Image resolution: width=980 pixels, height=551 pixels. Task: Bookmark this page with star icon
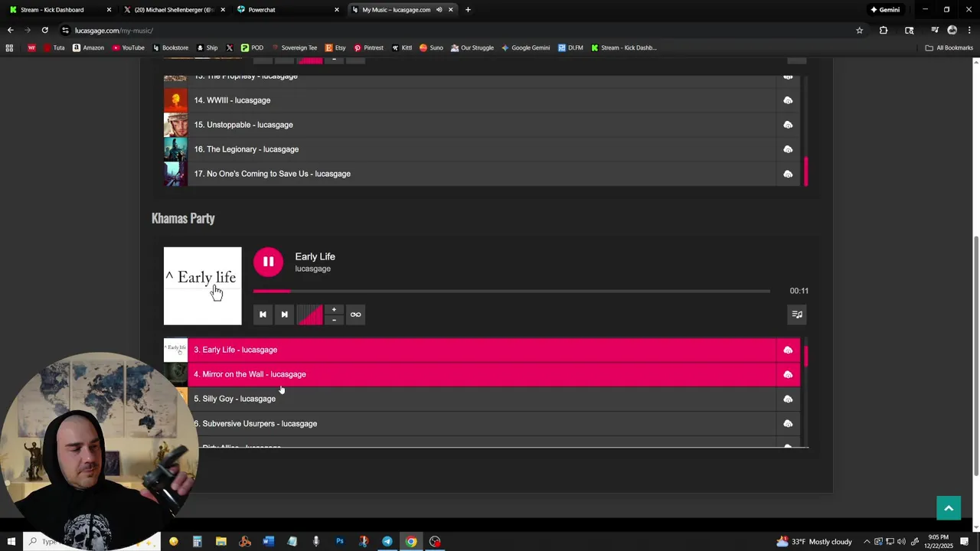pyautogui.click(x=860, y=31)
